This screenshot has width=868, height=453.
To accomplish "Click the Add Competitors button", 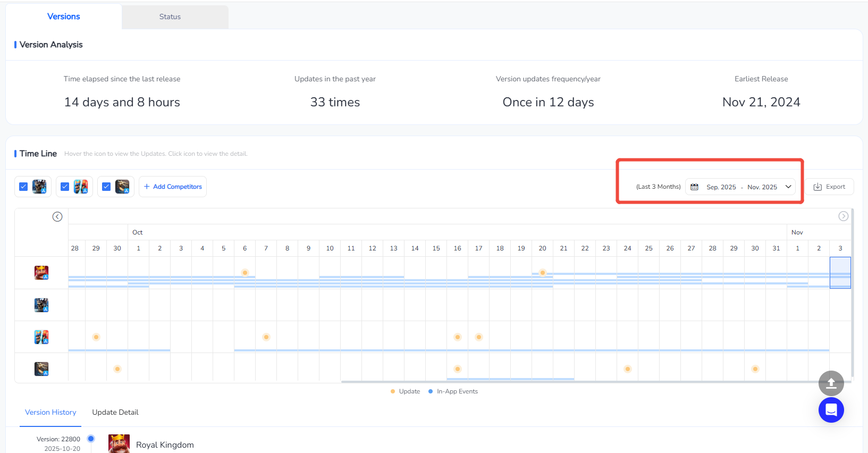I will click(x=173, y=187).
